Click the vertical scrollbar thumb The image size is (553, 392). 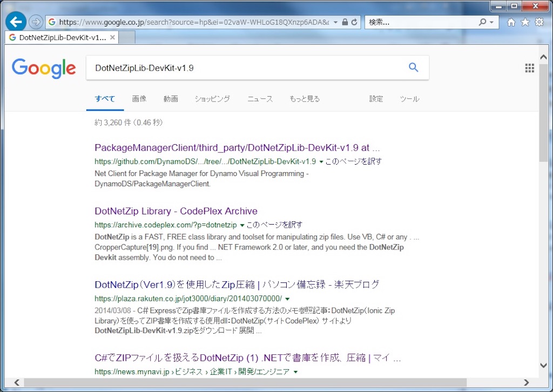(543, 113)
